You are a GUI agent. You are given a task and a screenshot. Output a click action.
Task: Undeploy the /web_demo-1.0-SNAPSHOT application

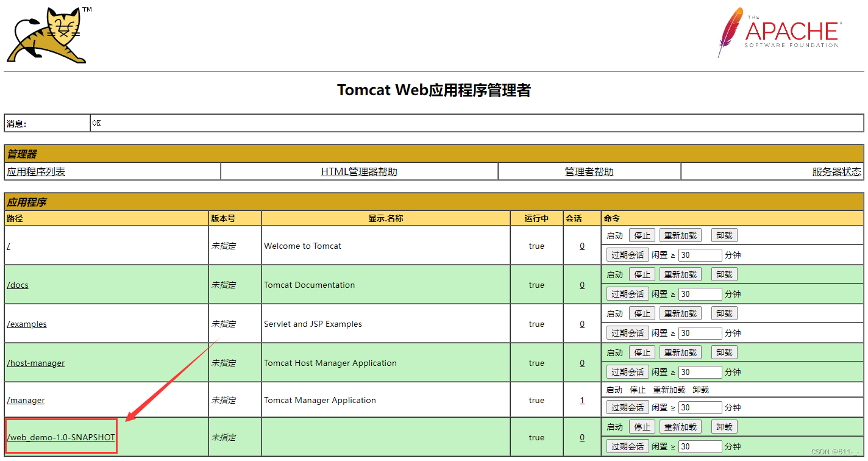pos(724,427)
